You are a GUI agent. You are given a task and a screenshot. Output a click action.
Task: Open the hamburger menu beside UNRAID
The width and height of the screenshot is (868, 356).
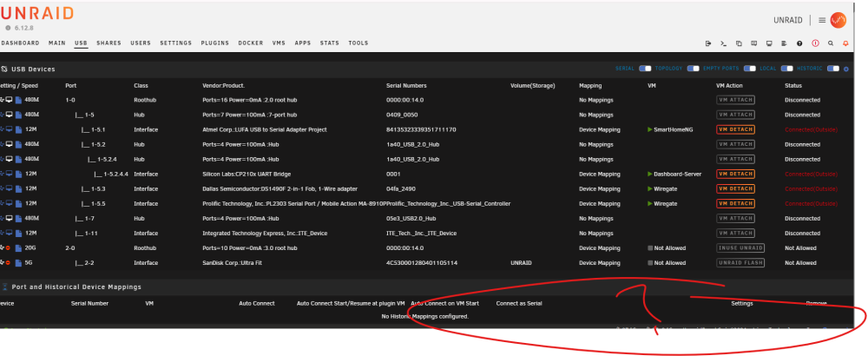(x=822, y=21)
